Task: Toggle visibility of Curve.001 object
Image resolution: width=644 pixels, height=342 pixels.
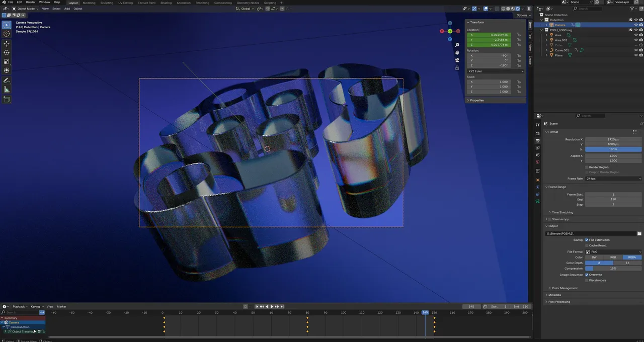Action: pyautogui.click(x=635, y=50)
